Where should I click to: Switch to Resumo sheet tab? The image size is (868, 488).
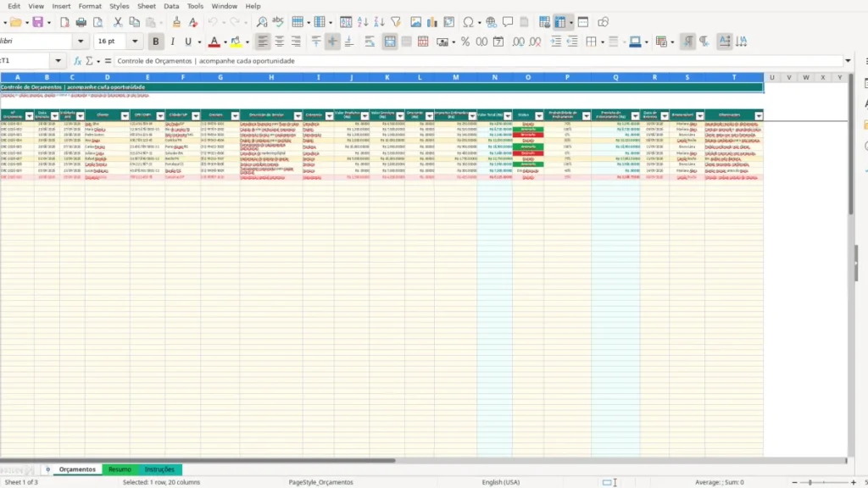[x=120, y=469]
